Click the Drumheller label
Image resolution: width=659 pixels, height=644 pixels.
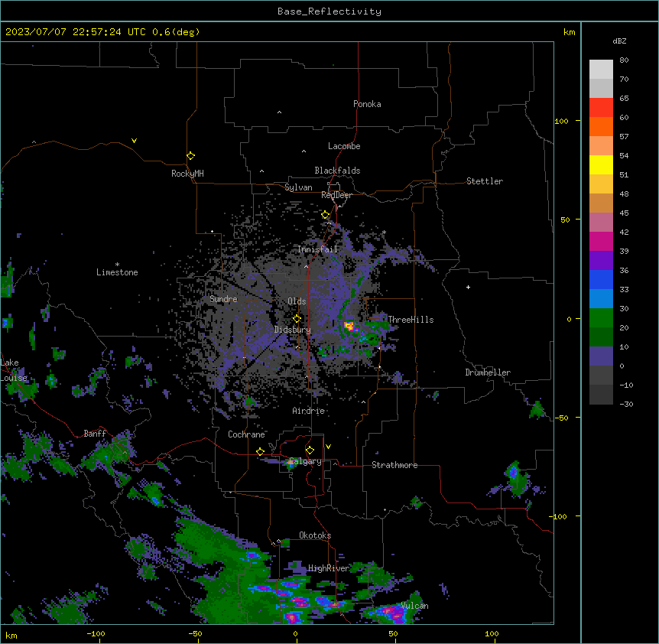click(x=488, y=372)
